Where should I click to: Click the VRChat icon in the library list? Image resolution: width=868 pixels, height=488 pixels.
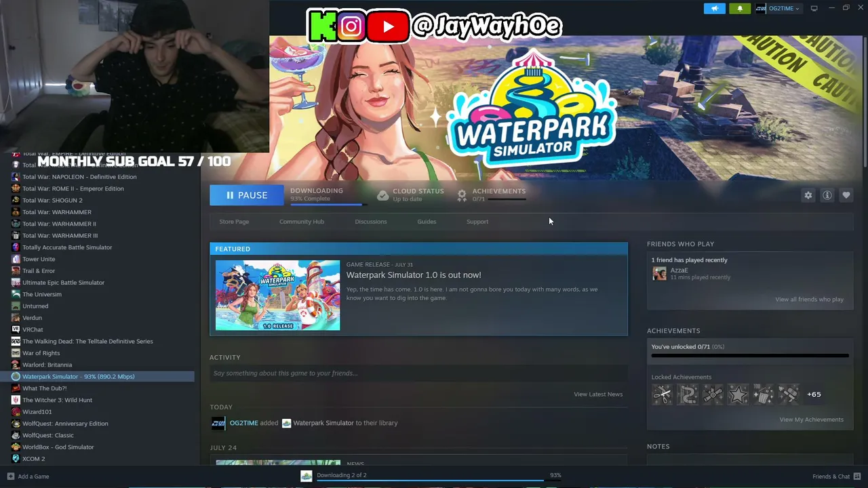coord(16,329)
